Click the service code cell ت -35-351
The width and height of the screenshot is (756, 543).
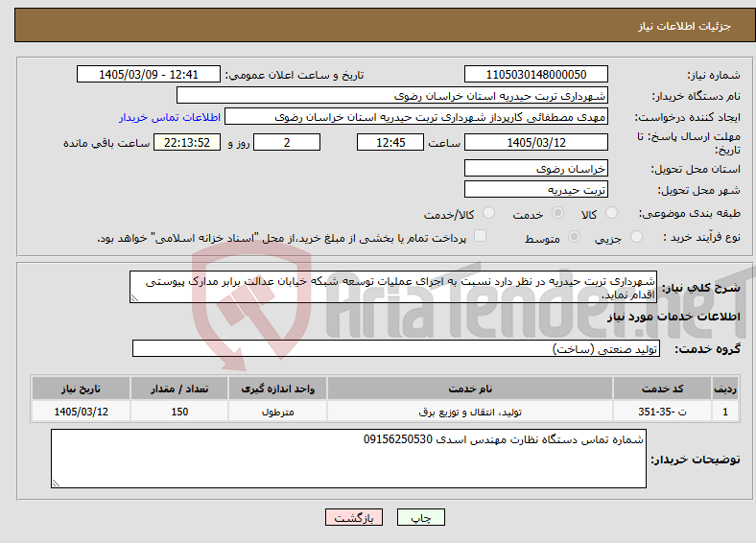tap(663, 412)
